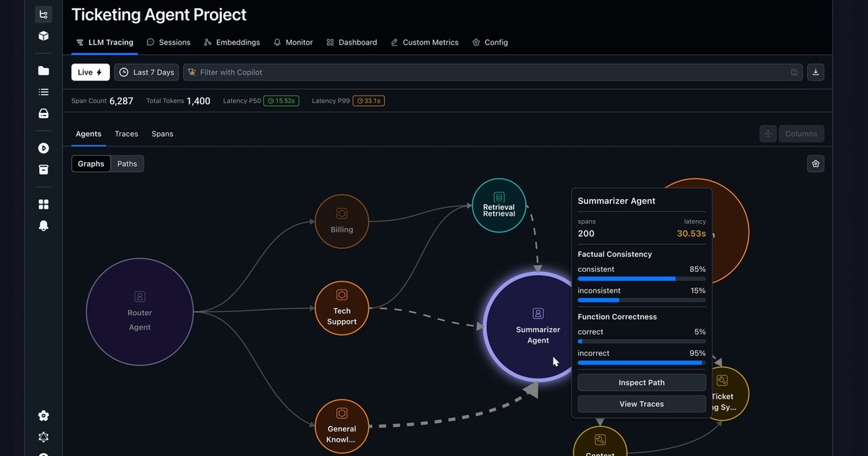Click the correct 5% progress bar
868x456 pixels.
642,341
